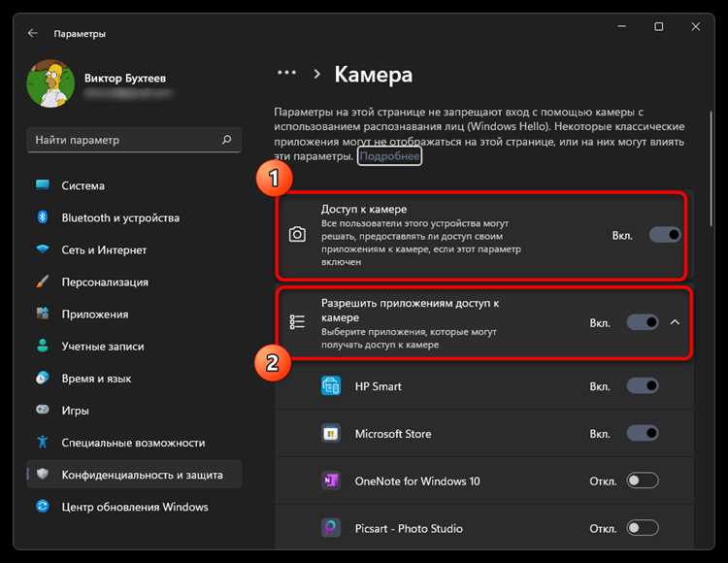Click the Сеть и Интернет wifi icon
The image size is (728, 563).
(43, 249)
